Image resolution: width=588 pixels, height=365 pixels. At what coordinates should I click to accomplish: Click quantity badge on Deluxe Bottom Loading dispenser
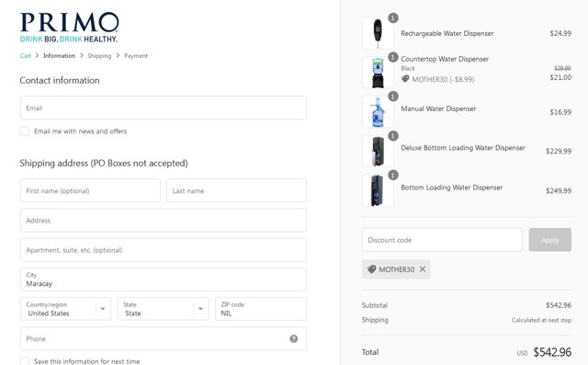coord(392,136)
